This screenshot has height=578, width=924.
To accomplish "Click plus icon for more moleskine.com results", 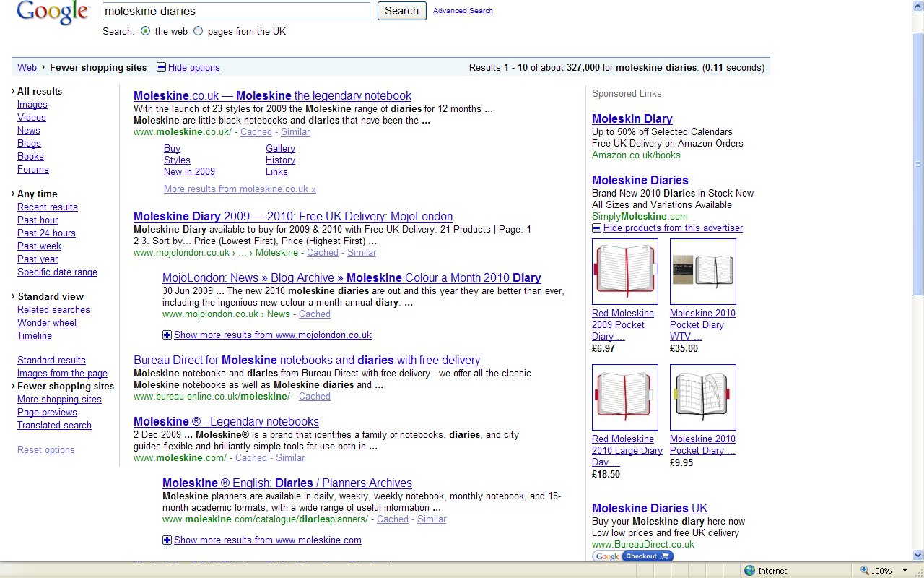I will tap(167, 540).
